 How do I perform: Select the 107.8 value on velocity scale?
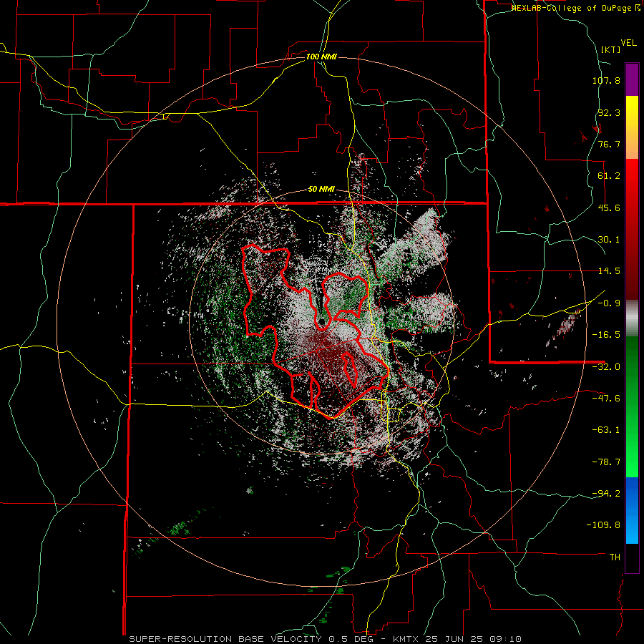[x=606, y=80]
